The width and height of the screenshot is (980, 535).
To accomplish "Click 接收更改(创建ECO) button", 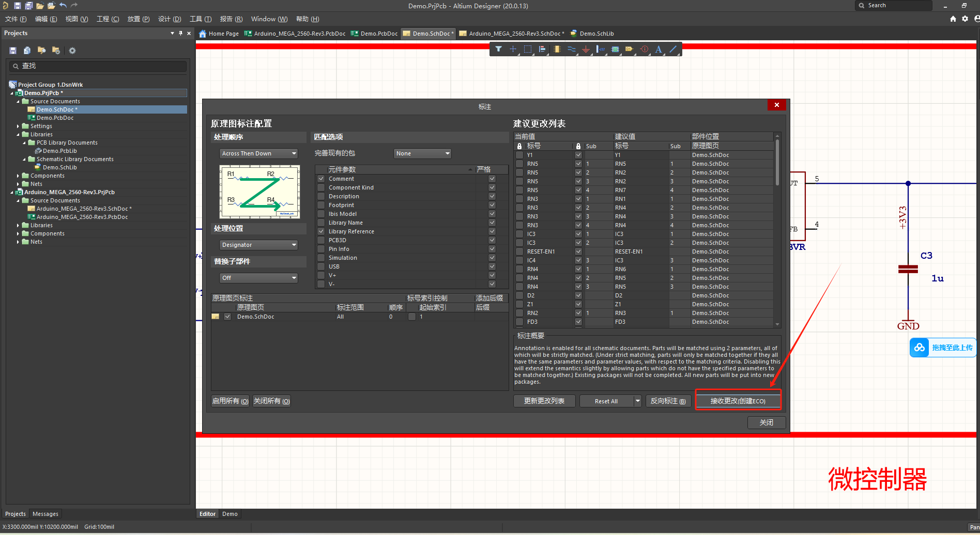I will tap(738, 401).
